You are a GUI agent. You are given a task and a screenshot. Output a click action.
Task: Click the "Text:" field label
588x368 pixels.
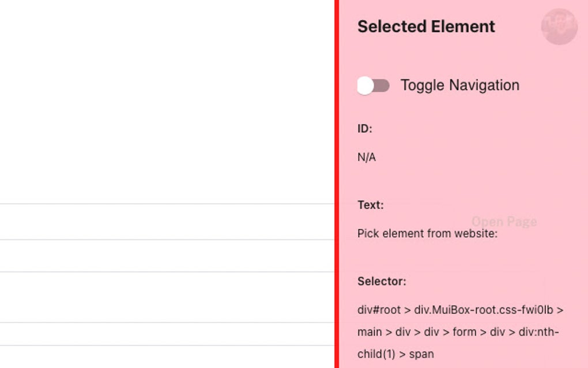coord(370,205)
